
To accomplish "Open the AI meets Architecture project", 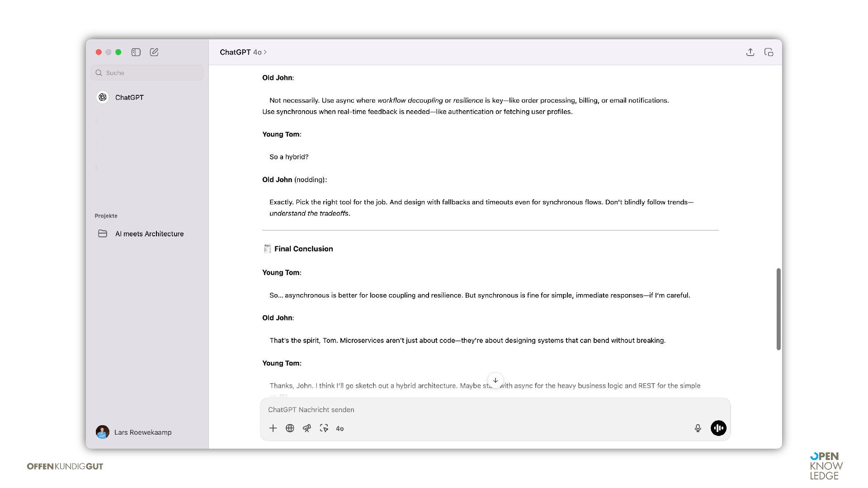I will pyautogui.click(x=149, y=234).
